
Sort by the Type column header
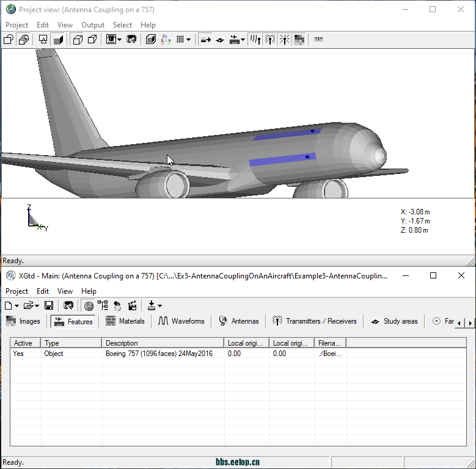coord(71,343)
